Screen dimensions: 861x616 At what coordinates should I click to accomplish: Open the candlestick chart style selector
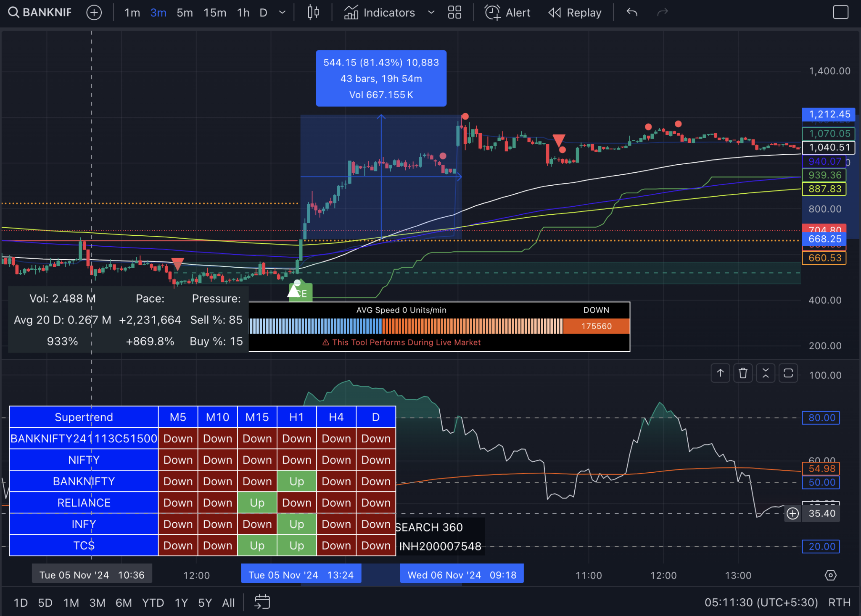(x=313, y=13)
